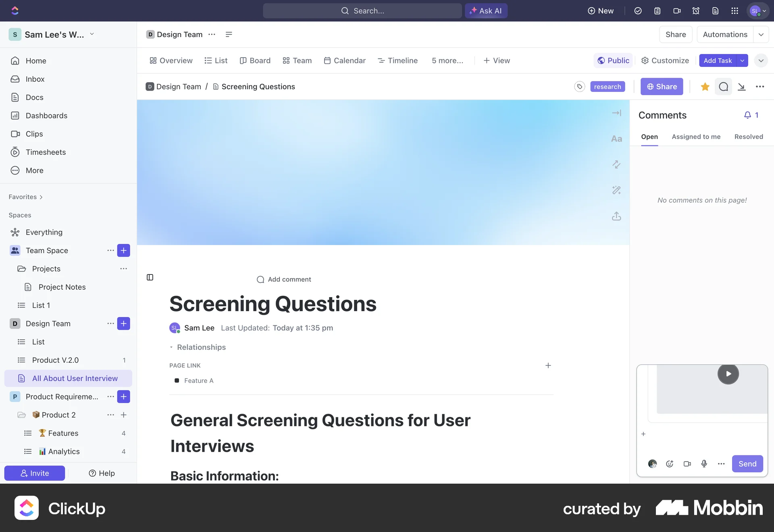This screenshot has height=532, width=774.
Task: Open the Assigned to me comments tab
Action: coord(696,137)
